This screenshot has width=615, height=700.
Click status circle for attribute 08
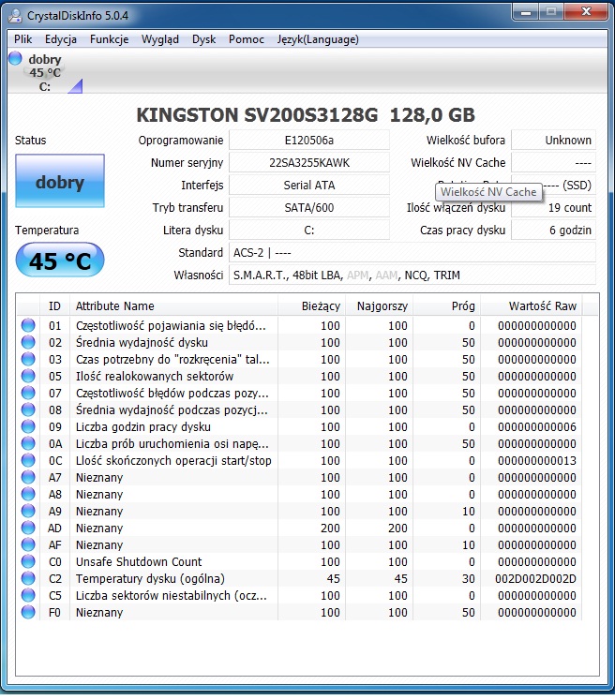click(x=28, y=410)
